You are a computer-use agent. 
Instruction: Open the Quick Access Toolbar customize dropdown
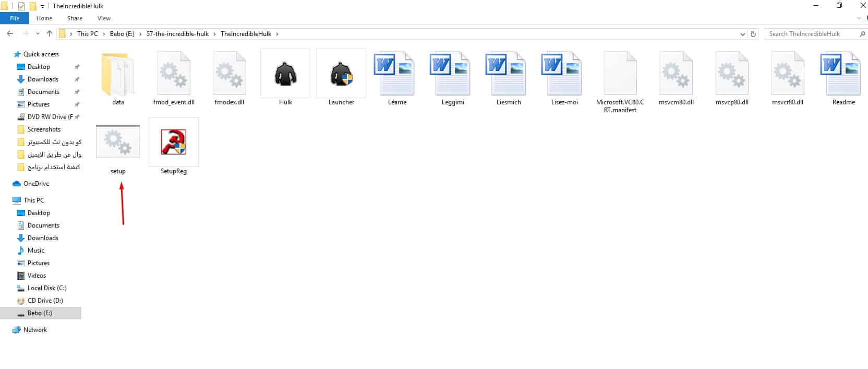pyautogui.click(x=43, y=6)
